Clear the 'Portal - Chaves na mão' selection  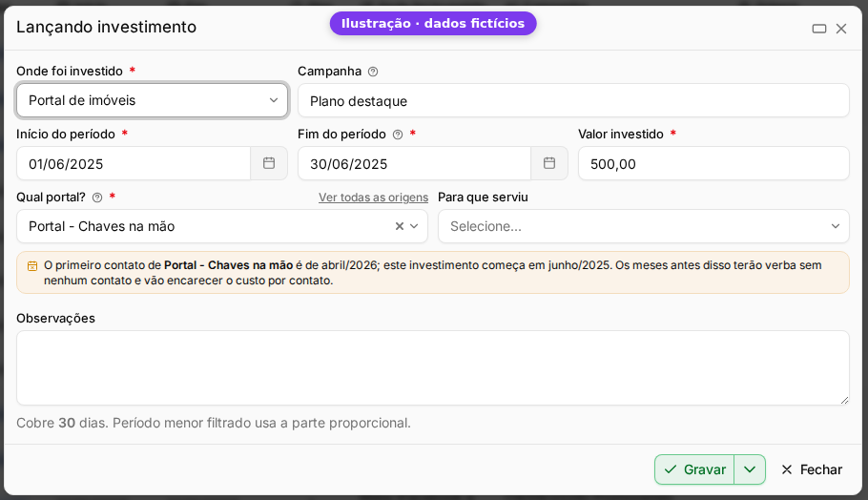coord(399,226)
